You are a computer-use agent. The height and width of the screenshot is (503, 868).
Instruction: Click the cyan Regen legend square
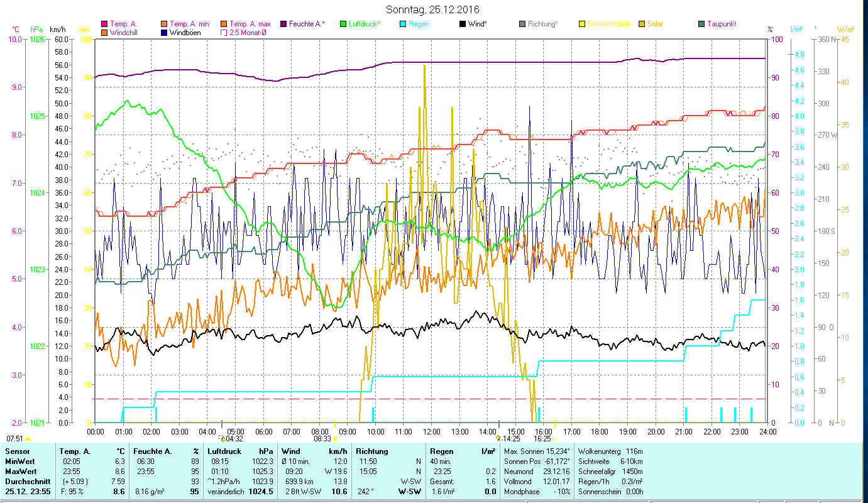click(402, 25)
